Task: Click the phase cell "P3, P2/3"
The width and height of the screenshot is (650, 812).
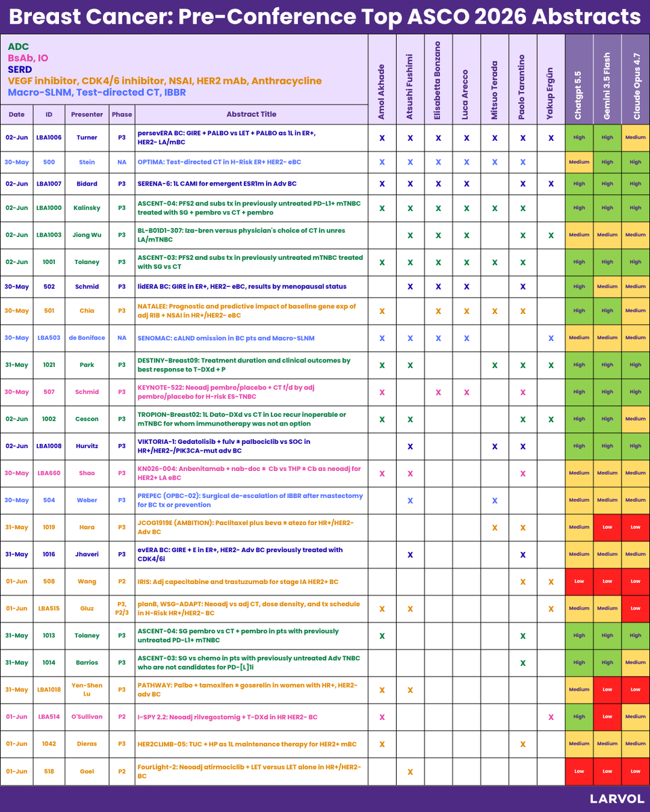Action: pyautogui.click(x=122, y=608)
